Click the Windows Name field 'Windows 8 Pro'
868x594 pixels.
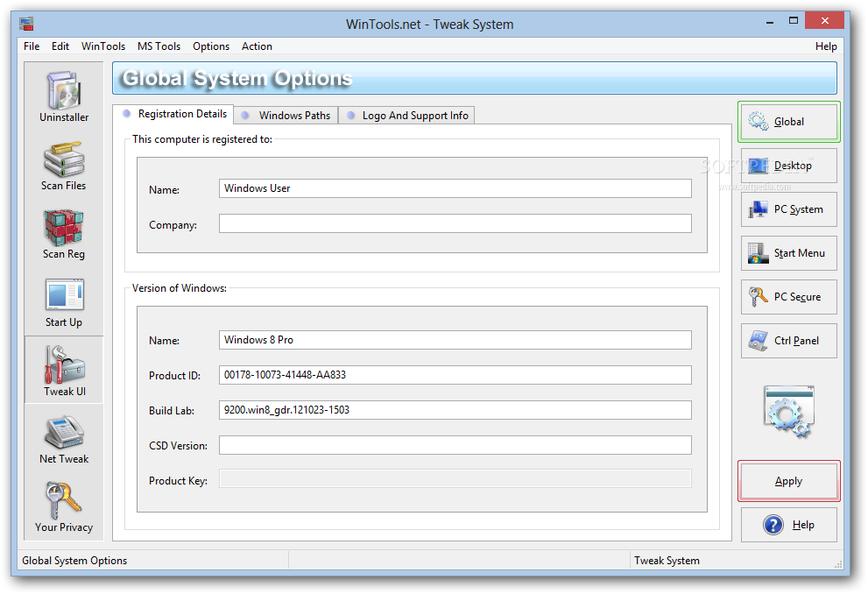455,340
